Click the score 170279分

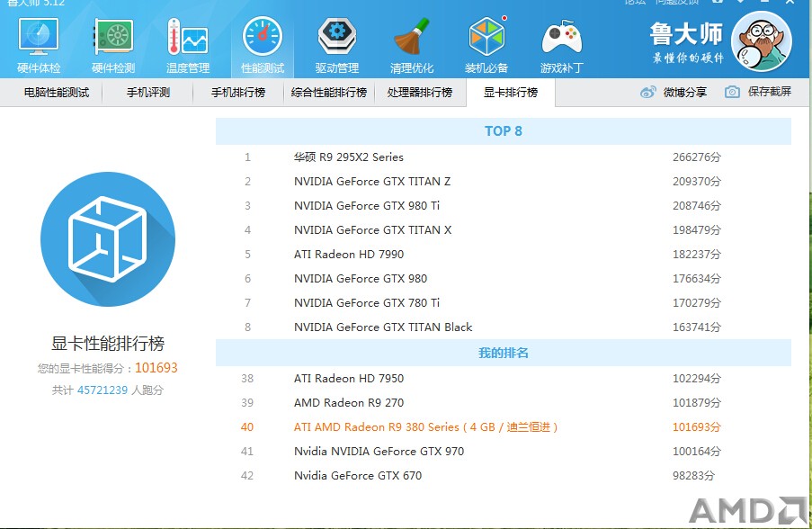tap(697, 302)
